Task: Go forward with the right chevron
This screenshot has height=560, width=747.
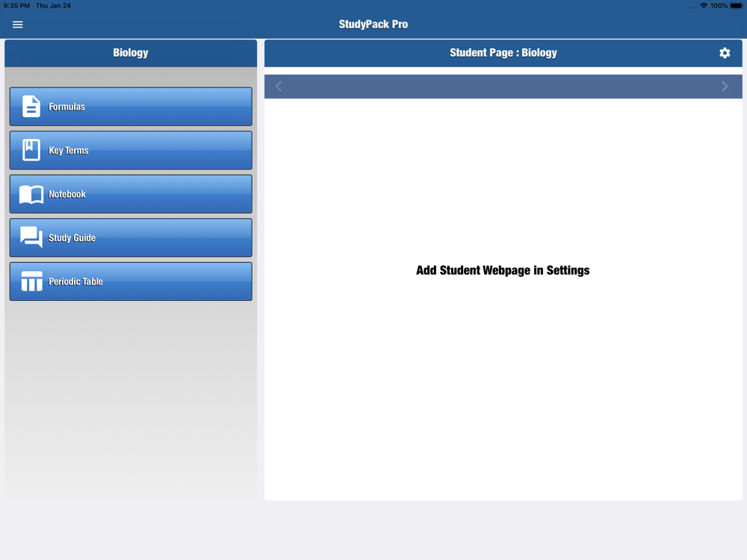Action: pyautogui.click(x=725, y=86)
